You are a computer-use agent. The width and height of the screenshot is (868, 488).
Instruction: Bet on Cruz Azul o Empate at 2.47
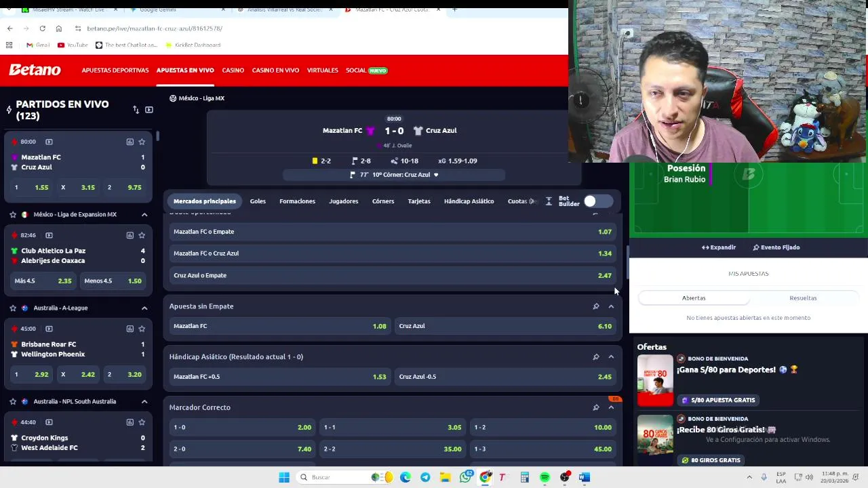(x=392, y=275)
